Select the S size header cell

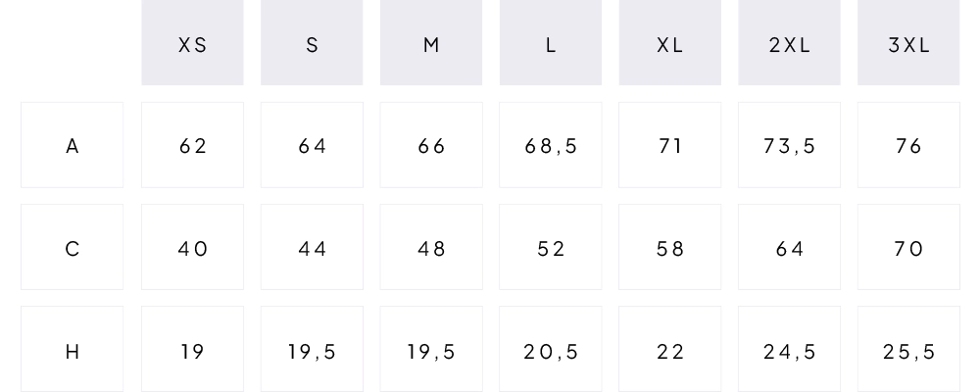(x=312, y=44)
